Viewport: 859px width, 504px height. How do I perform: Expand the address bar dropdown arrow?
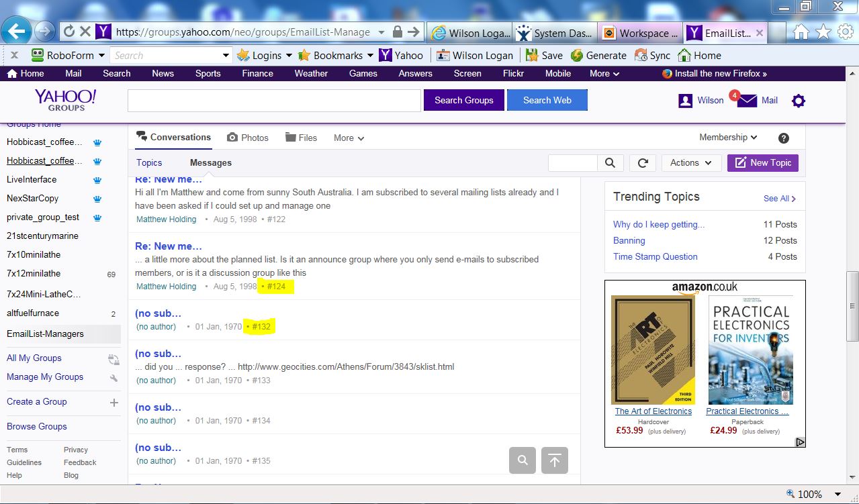381,32
